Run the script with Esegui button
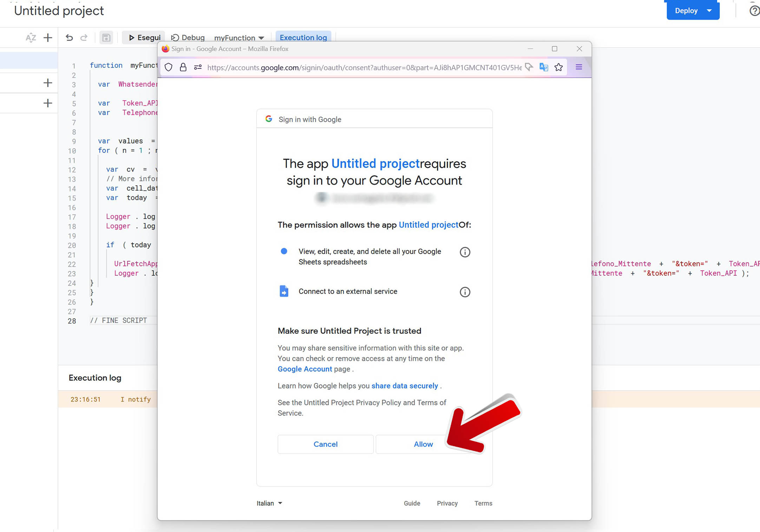Image resolution: width=760 pixels, height=532 pixels. 144,38
